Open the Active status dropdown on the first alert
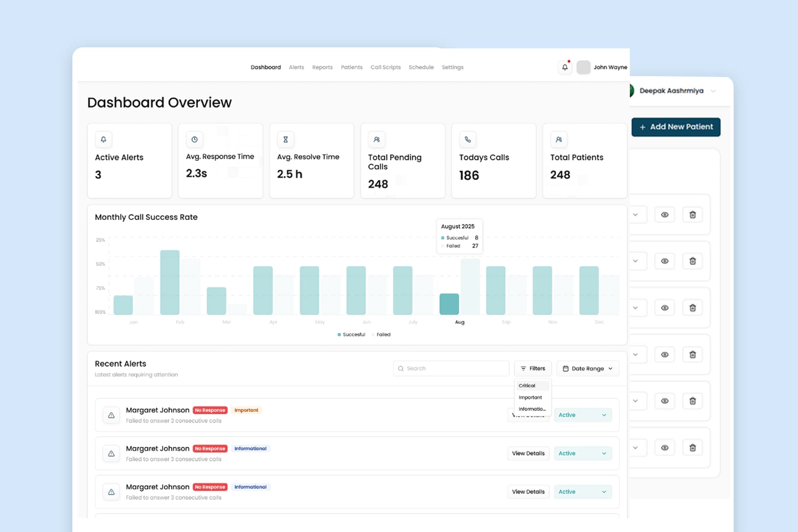Image resolution: width=798 pixels, height=532 pixels. tap(583, 415)
